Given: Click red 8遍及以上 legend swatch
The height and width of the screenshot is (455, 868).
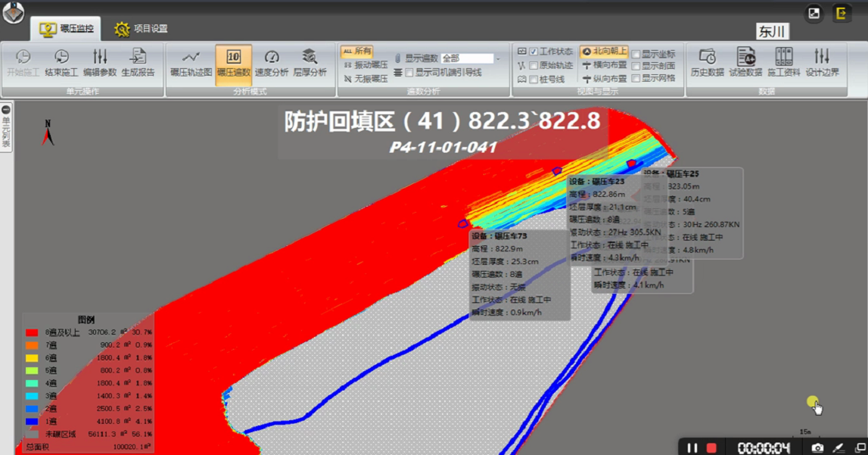Looking at the screenshot, I should click(x=32, y=332).
